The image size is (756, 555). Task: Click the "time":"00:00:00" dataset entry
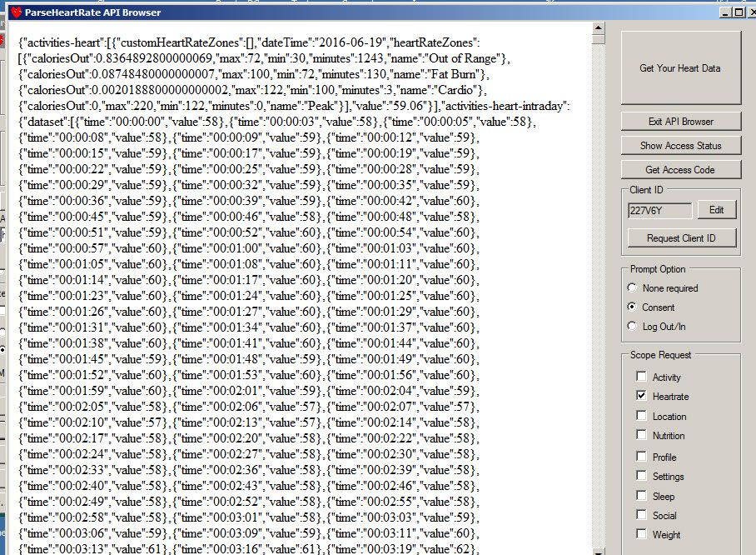[150, 122]
